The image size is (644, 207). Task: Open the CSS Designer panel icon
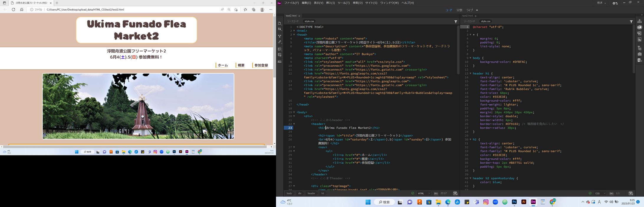(x=640, y=40)
